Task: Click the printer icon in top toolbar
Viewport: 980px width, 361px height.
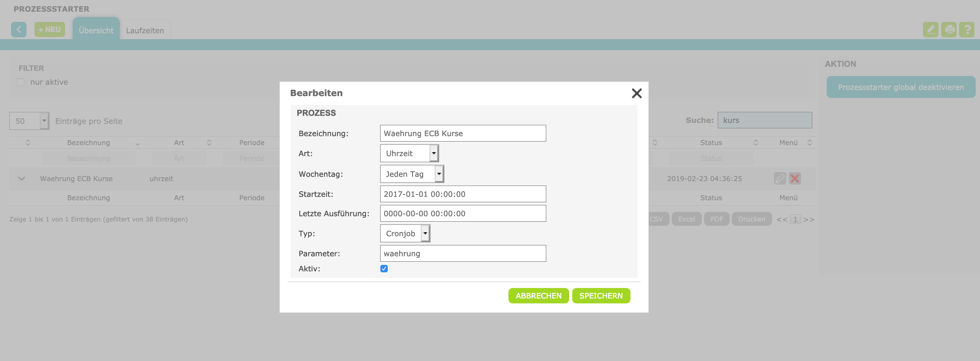Action: pos(949,29)
